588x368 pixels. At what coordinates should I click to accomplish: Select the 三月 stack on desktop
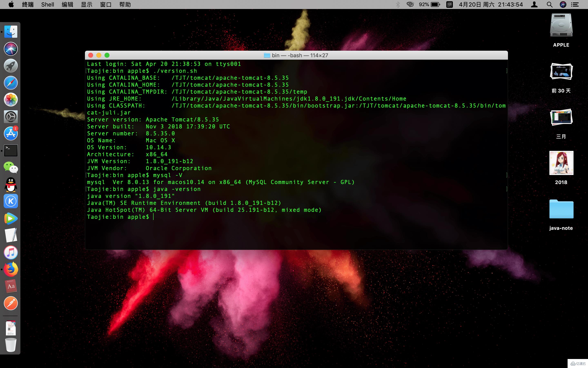click(x=561, y=124)
